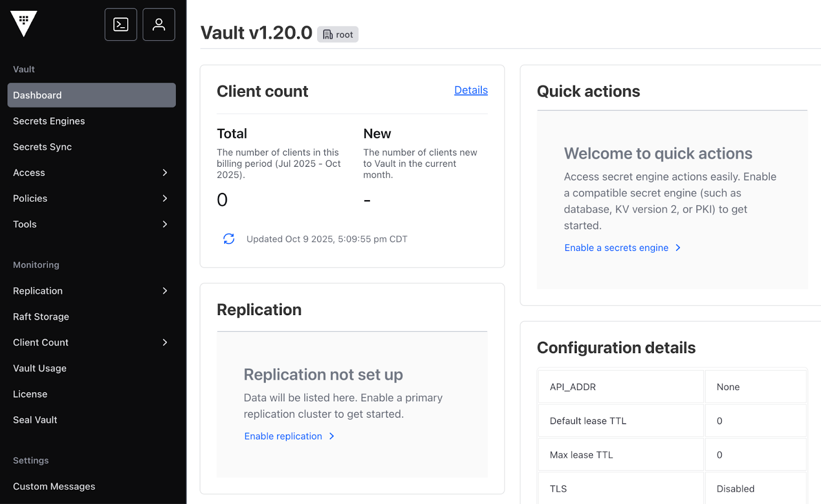Click Seal Vault in sidebar
The width and height of the screenshot is (821, 504).
(x=35, y=420)
